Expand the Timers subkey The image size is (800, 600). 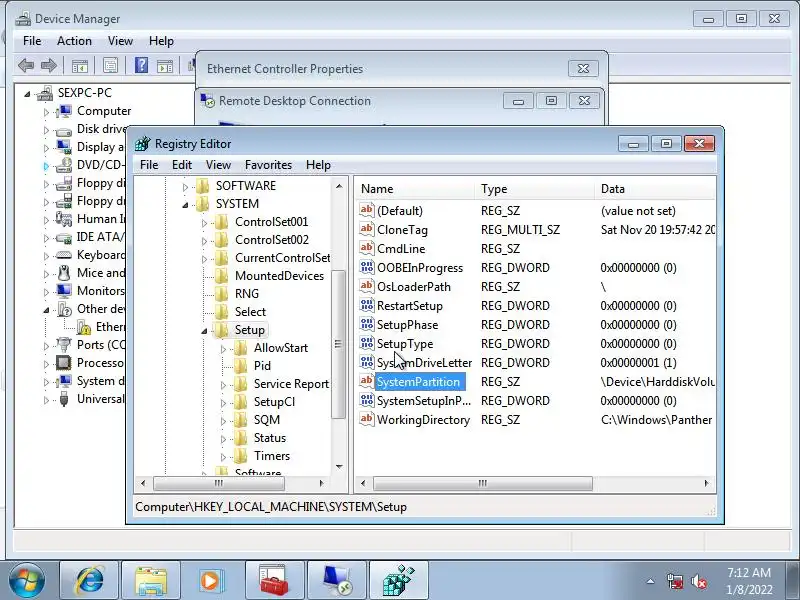pos(223,457)
